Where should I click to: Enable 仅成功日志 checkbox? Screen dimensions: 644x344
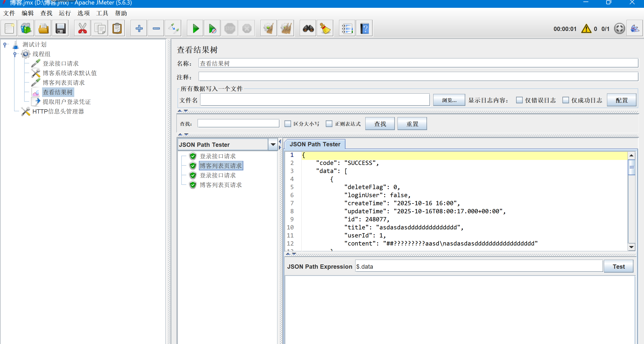(565, 100)
